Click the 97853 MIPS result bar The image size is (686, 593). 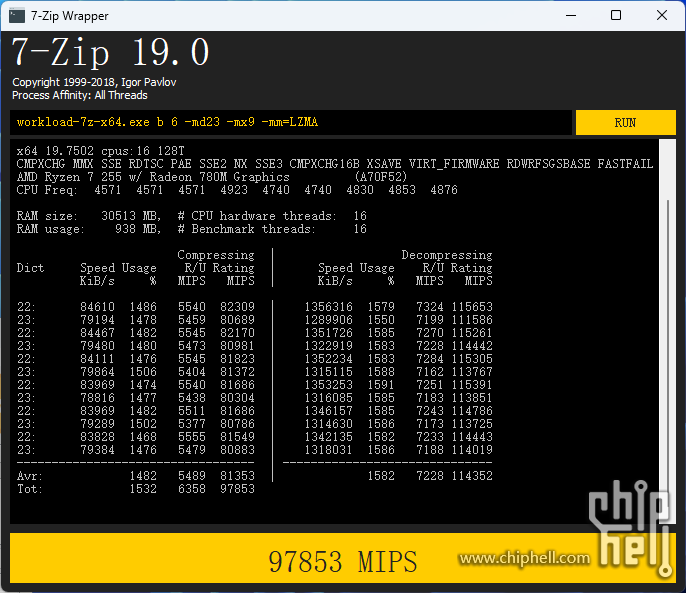[x=342, y=561]
